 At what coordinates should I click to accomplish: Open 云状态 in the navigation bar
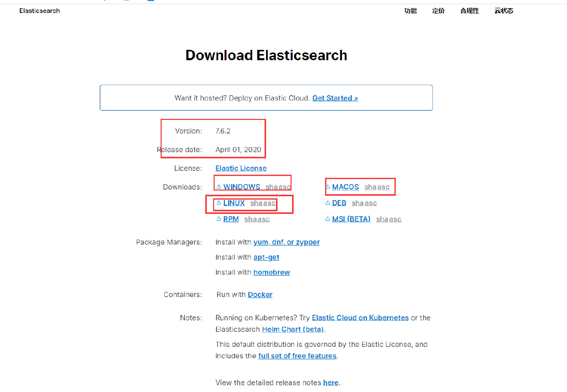pyautogui.click(x=504, y=11)
